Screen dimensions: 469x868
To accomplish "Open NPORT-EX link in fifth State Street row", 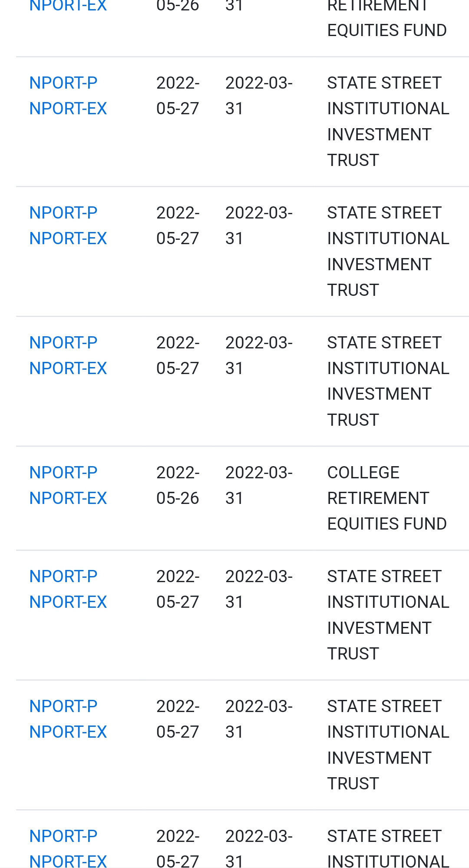I will (68, 732).
